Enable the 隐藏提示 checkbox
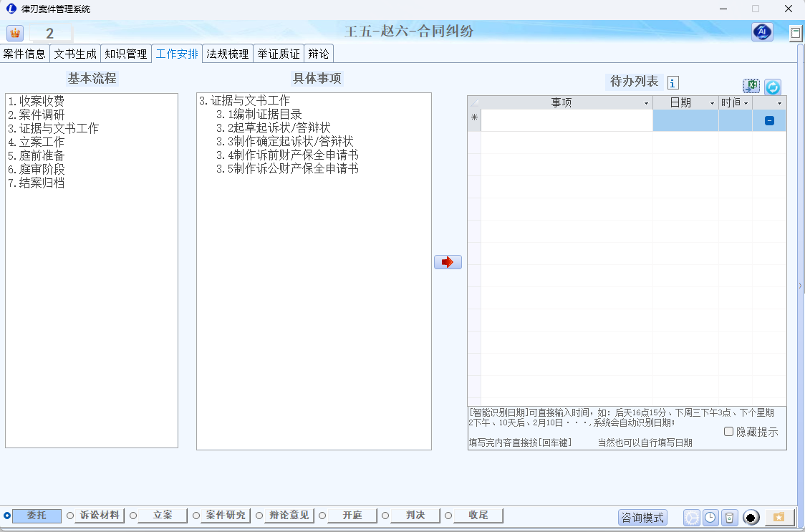The width and height of the screenshot is (805, 532). tap(728, 432)
